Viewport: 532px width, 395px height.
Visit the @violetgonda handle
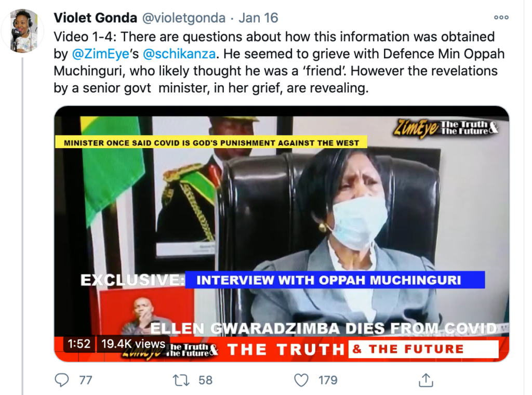pos(183,18)
